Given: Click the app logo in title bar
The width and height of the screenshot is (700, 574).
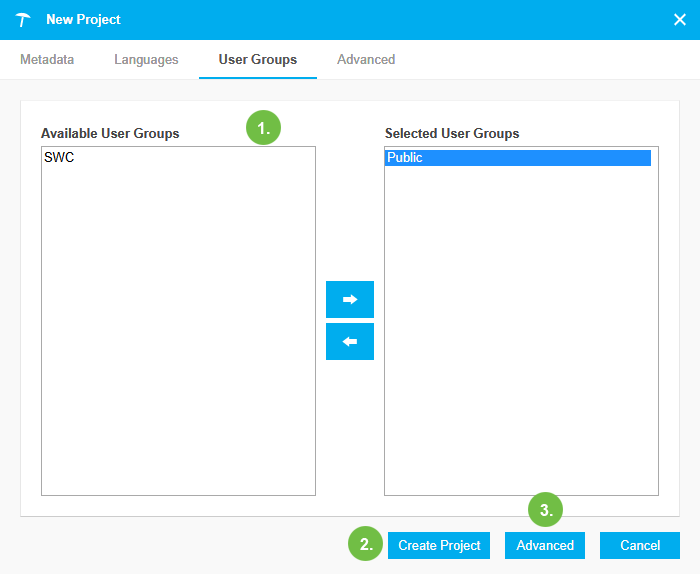Looking at the screenshot, I should coord(23,20).
